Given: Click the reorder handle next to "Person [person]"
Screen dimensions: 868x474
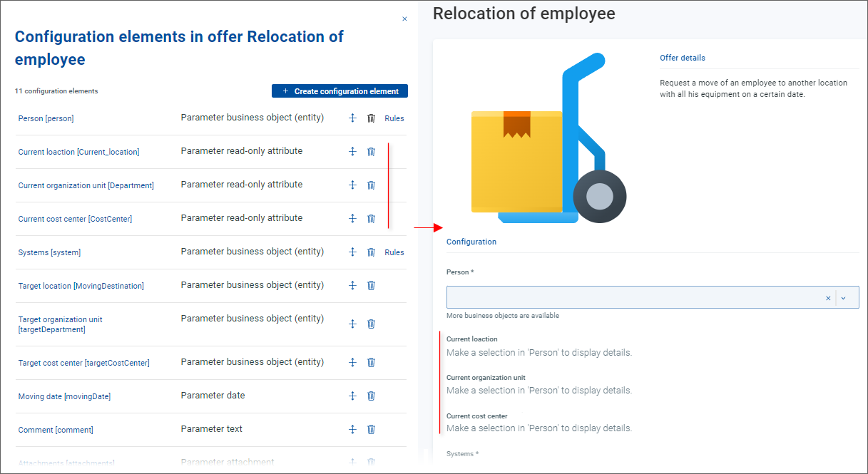Looking at the screenshot, I should coord(352,118).
